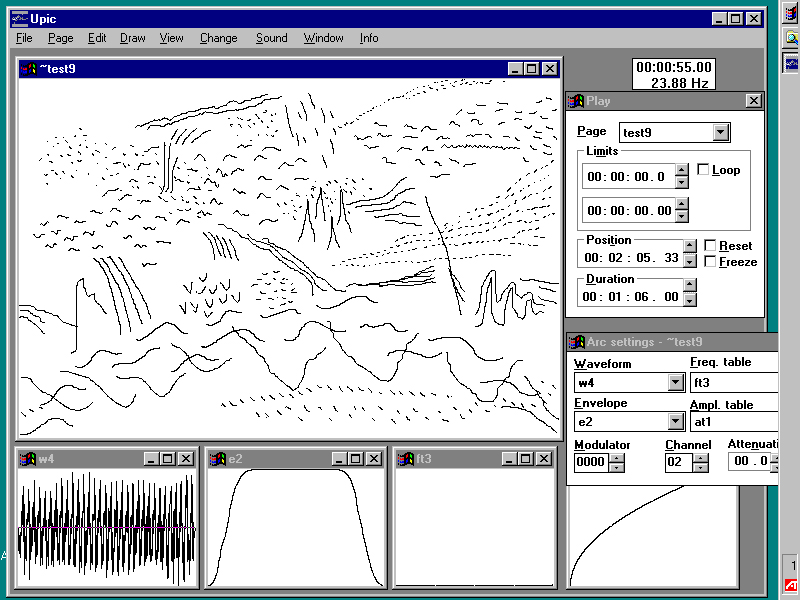This screenshot has height=600, width=800.
Task: Close the ~test9 score window
Action: [x=549, y=69]
